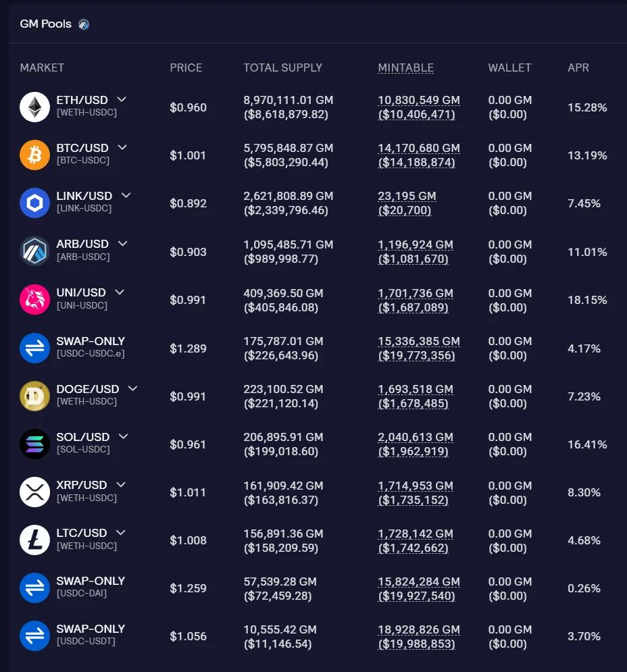Click the MINTABLE column header
The image size is (627, 672).
[x=405, y=68]
